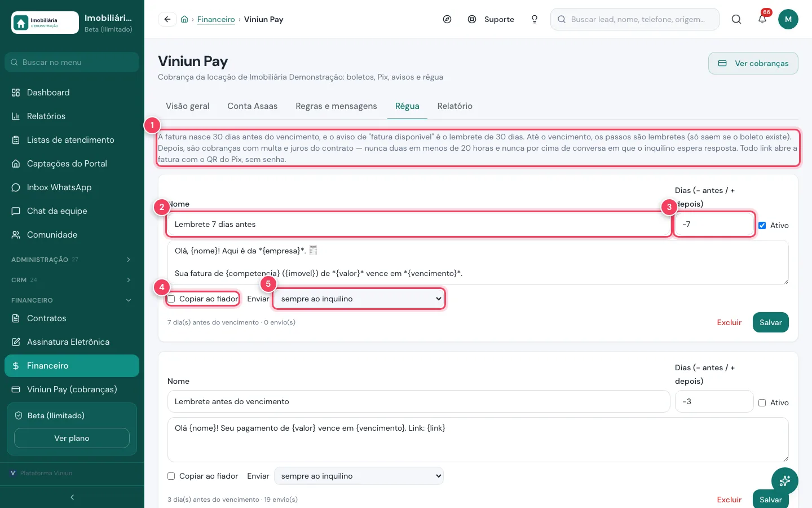Open Comunidade in the sidebar
The width and height of the screenshot is (812, 508).
(72, 235)
